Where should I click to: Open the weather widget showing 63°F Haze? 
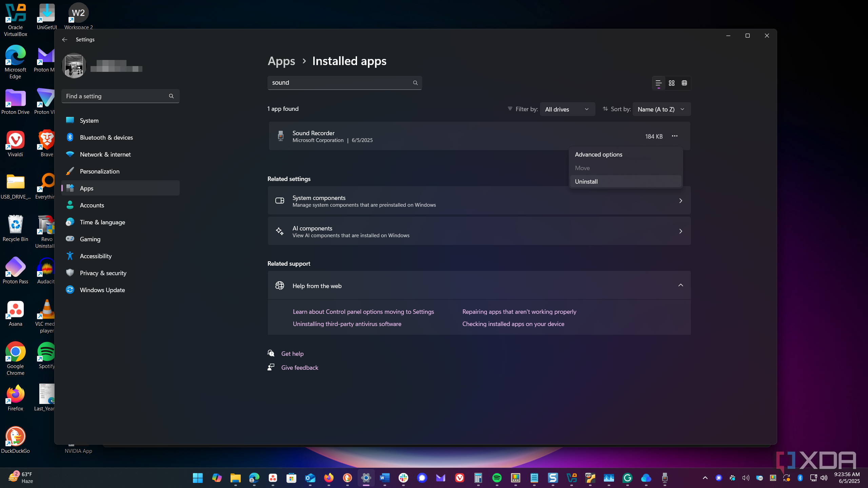21,478
